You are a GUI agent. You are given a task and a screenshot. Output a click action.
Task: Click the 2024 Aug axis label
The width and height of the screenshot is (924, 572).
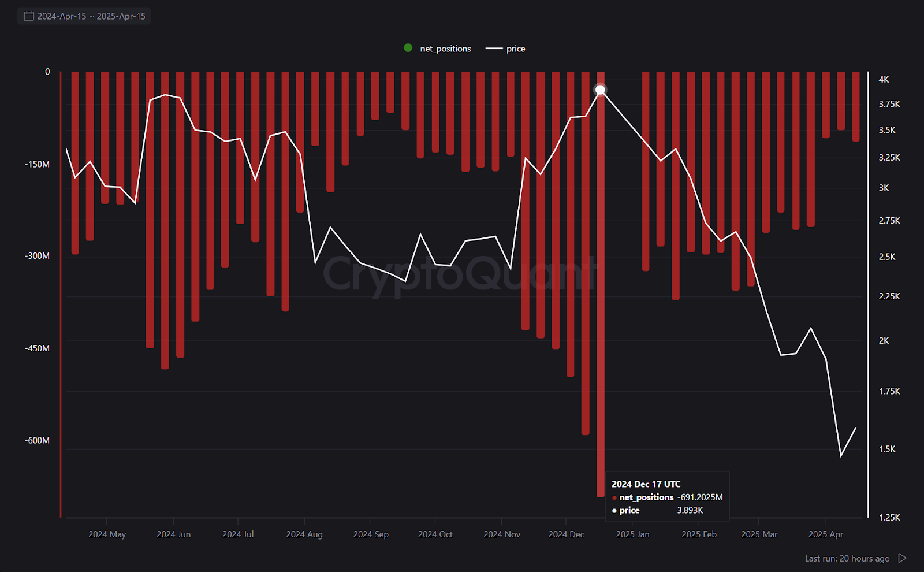pos(304,534)
